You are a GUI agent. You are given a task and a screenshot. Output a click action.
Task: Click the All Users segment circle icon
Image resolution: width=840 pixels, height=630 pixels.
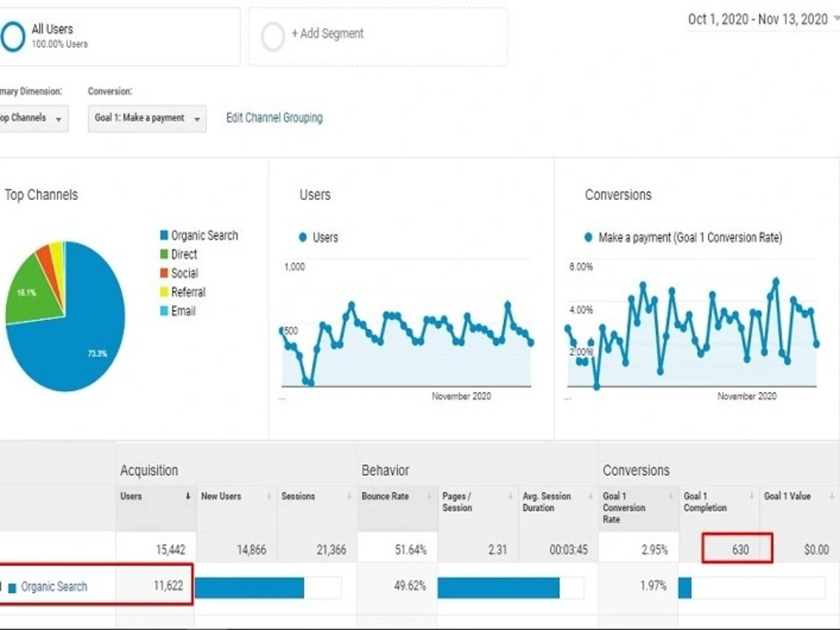tap(12, 37)
